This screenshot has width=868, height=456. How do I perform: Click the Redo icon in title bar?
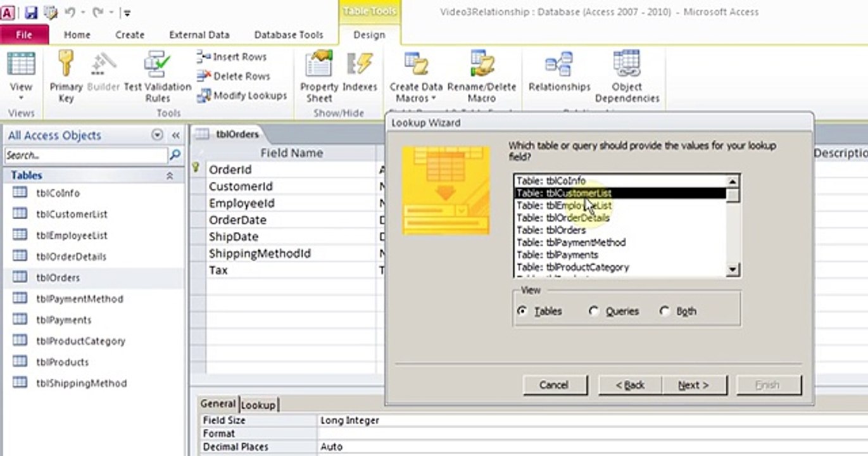pos(97,12)
